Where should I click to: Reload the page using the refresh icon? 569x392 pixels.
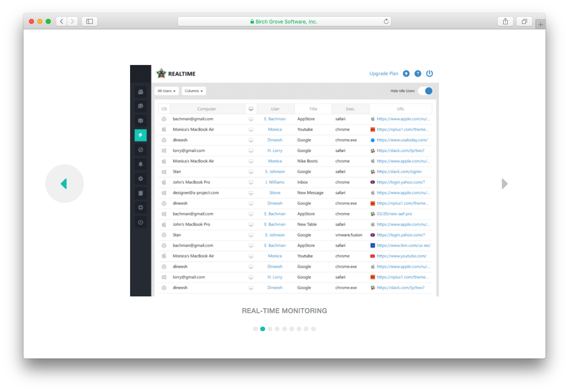click(x=386, y=22)
